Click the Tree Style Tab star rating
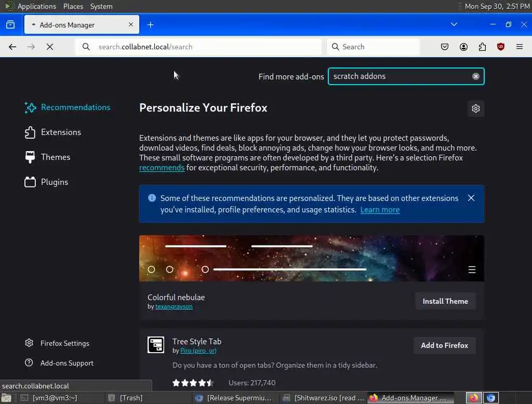 (193, 383)
